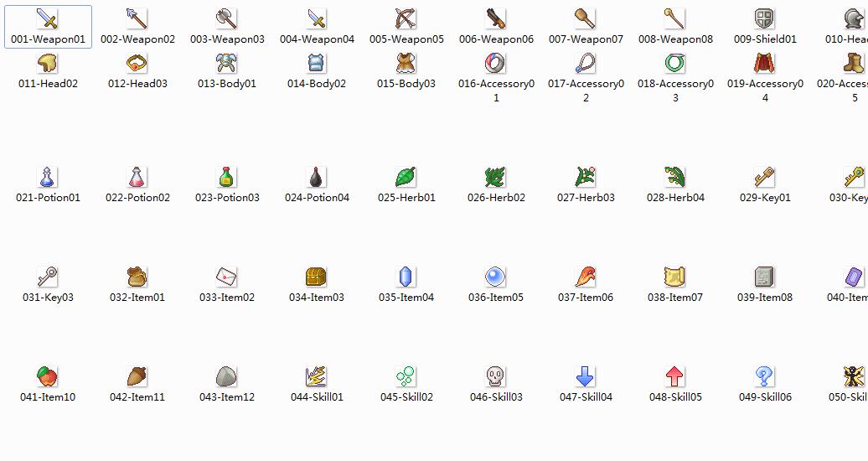Select the 027-Herb03 herb icon
This screenshot has height=461, width=868.
click(586, 178)
